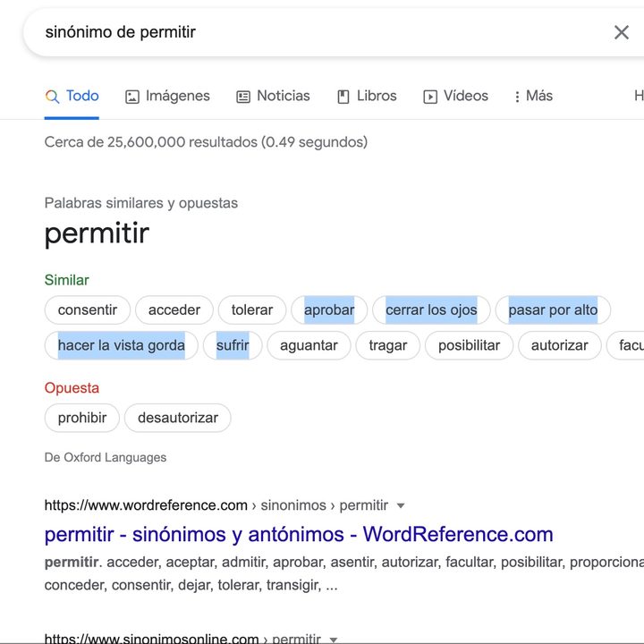This screenshot has width=644, height=644.
Task: Open the Imágenes search tab
Action: click(x=167, y=96)
